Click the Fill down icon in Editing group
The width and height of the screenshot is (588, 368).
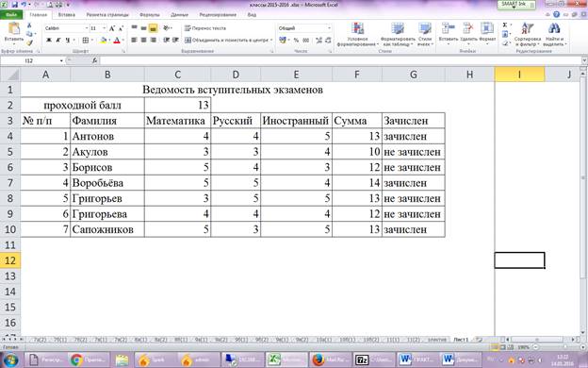(505, 34)
